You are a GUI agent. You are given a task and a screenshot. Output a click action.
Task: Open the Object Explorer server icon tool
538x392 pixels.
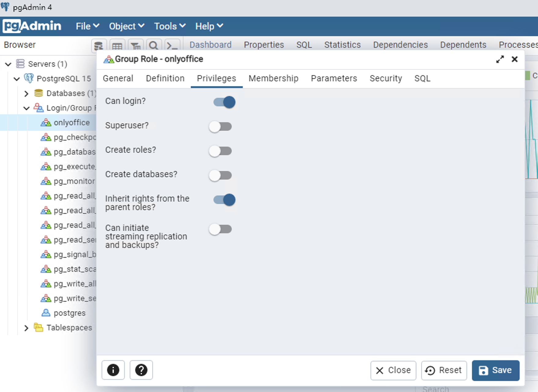coord(99,46)
